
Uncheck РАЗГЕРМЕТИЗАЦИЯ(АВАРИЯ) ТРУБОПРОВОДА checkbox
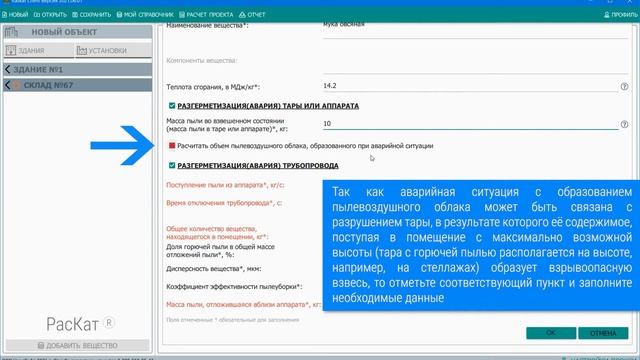tap(172, 165)
